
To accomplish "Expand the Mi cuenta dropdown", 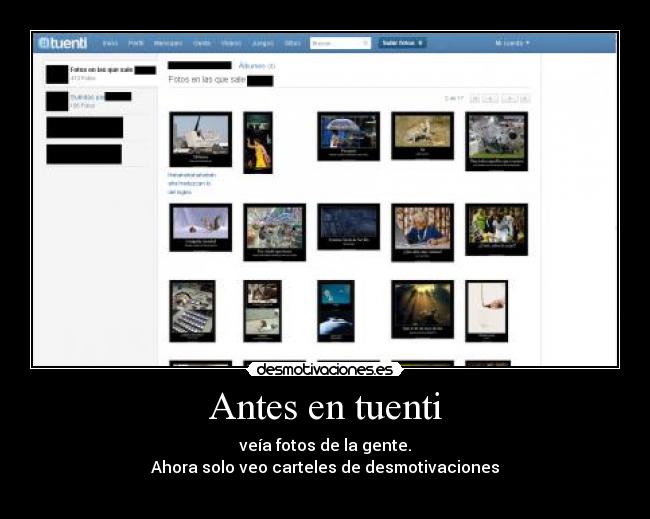I will [512, 43].
